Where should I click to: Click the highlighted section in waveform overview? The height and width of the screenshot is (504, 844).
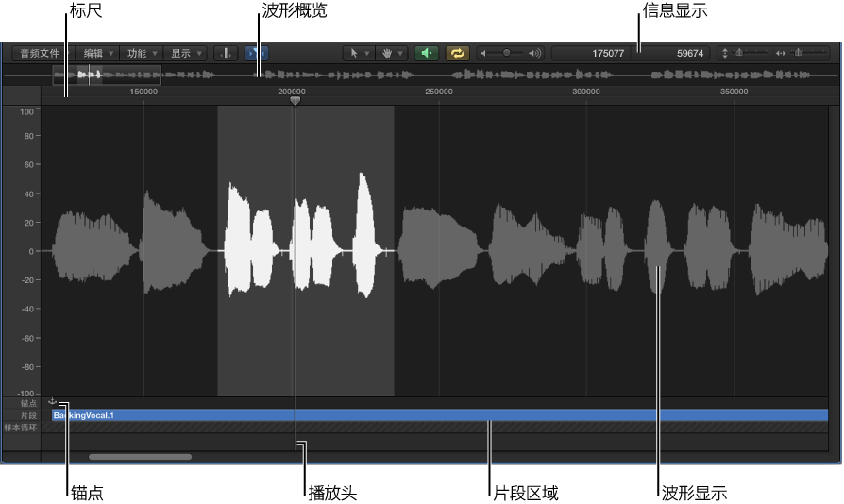pos(90,75)
